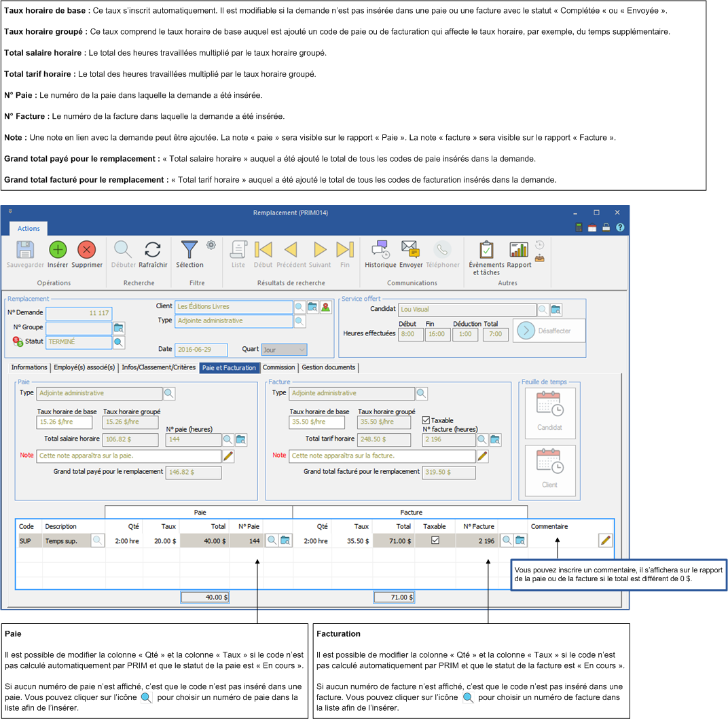Open client record folder icon beside Client
This screenshot has width=728, height=719.
click(x=313, y=307)
